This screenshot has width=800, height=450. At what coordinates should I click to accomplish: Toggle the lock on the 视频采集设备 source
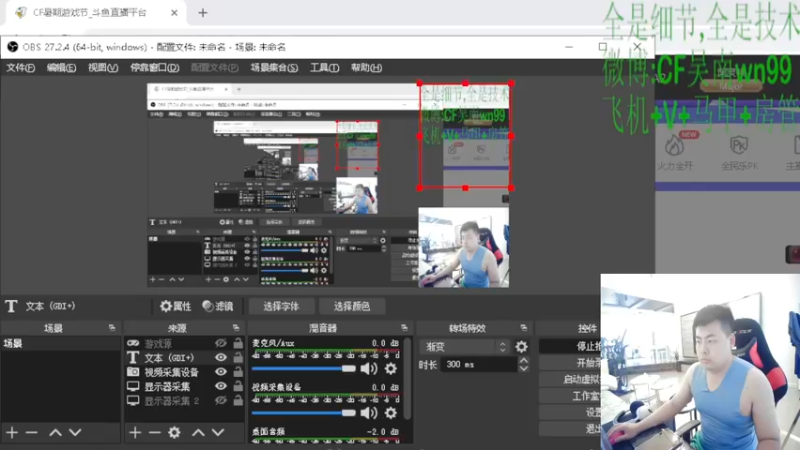click(x=238, y=372)
